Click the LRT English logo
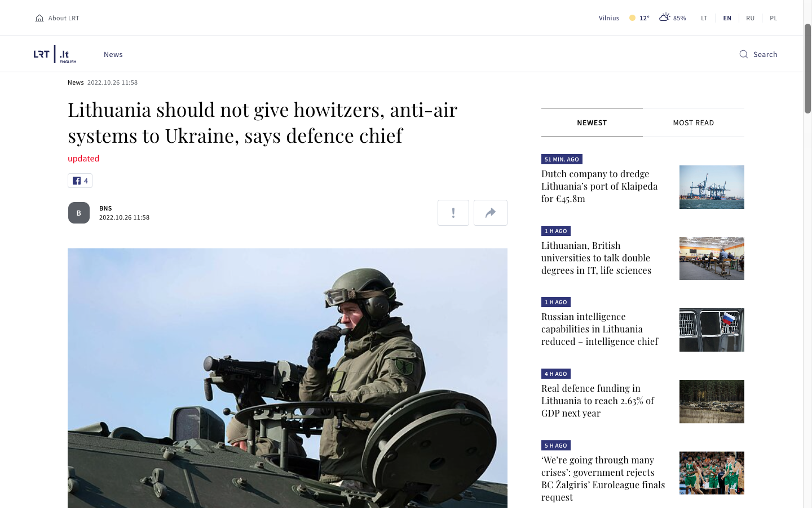 55,54
